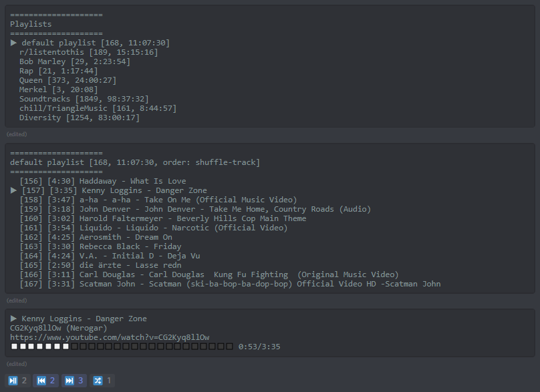540x392 pixels.
Task: Click the 0:53/3:35 time indicator
Action: [x=259, y=347]
